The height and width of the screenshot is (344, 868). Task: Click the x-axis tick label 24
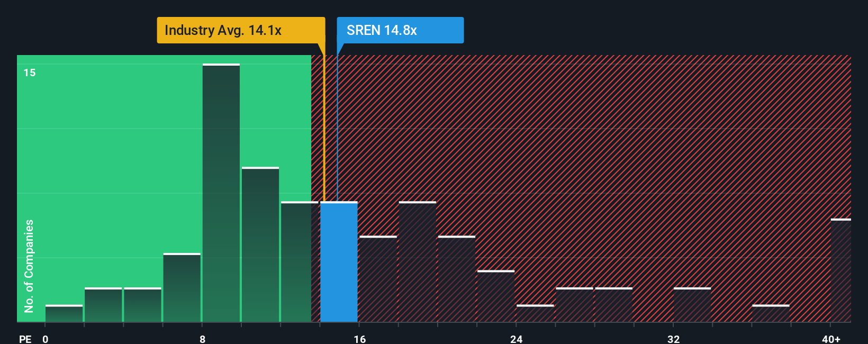pyautogui.click(x=517, y=339)
